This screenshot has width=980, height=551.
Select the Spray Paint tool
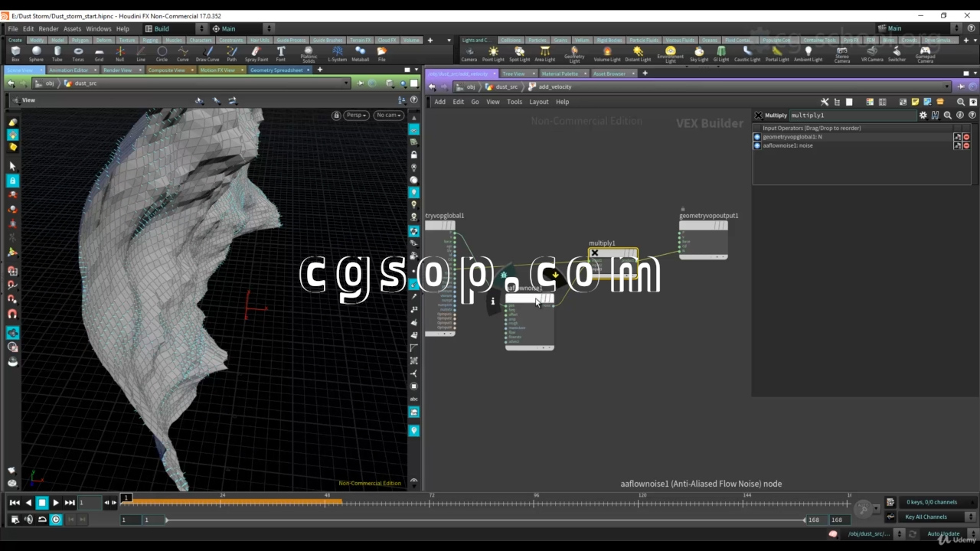point(256,54)
